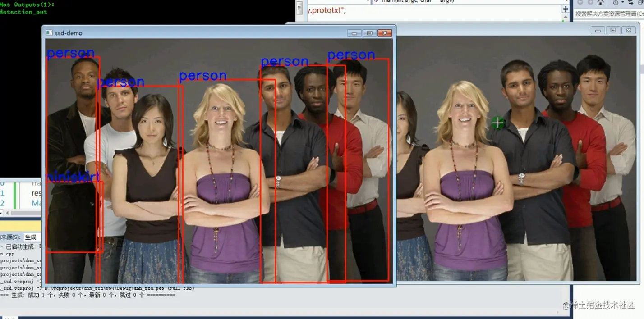
Task: Maximize the ssd-demo window
Action: [x=369, y=33]
